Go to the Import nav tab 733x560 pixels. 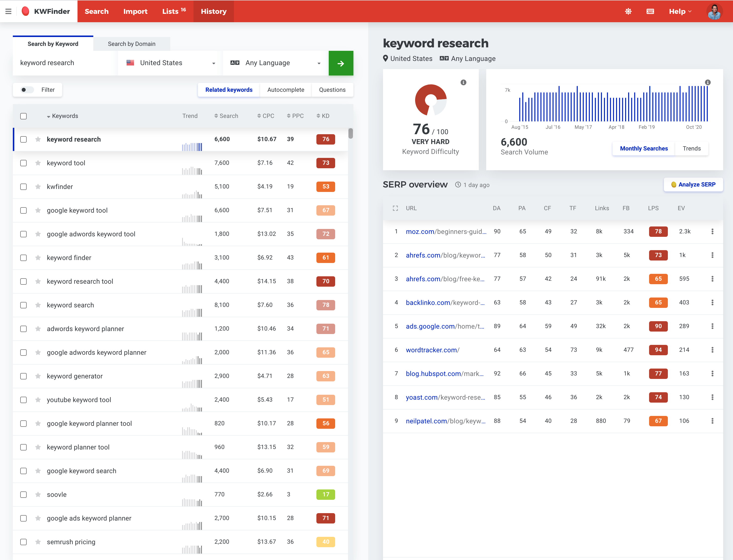point(135,11)
